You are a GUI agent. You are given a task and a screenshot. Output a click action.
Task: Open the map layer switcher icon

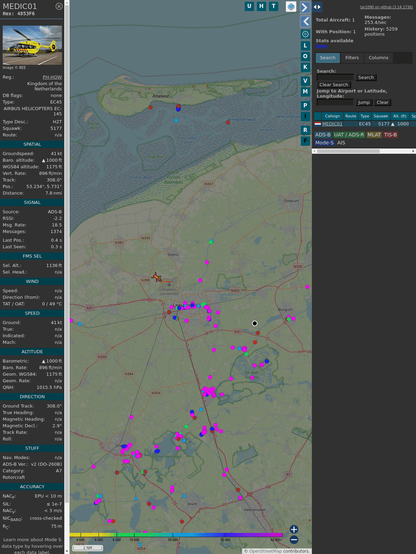(x=291, y=7)
